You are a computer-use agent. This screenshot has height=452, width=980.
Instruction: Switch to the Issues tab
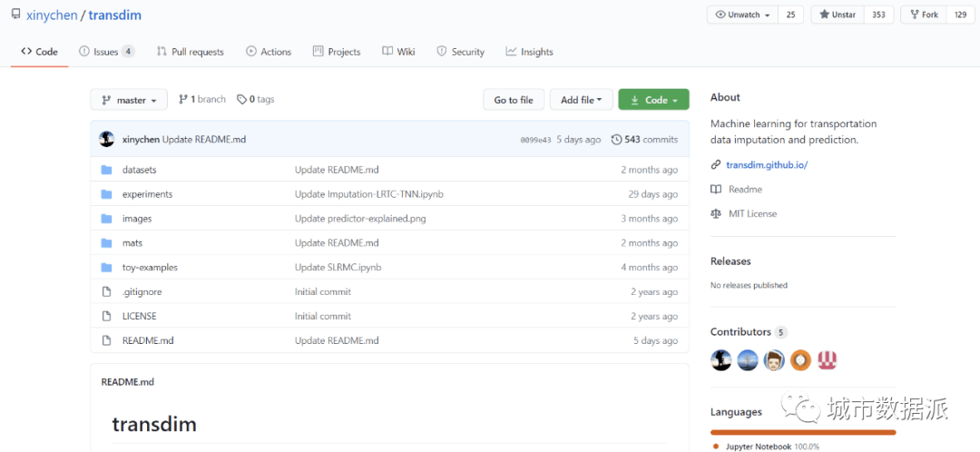click(x=106, y=52)
